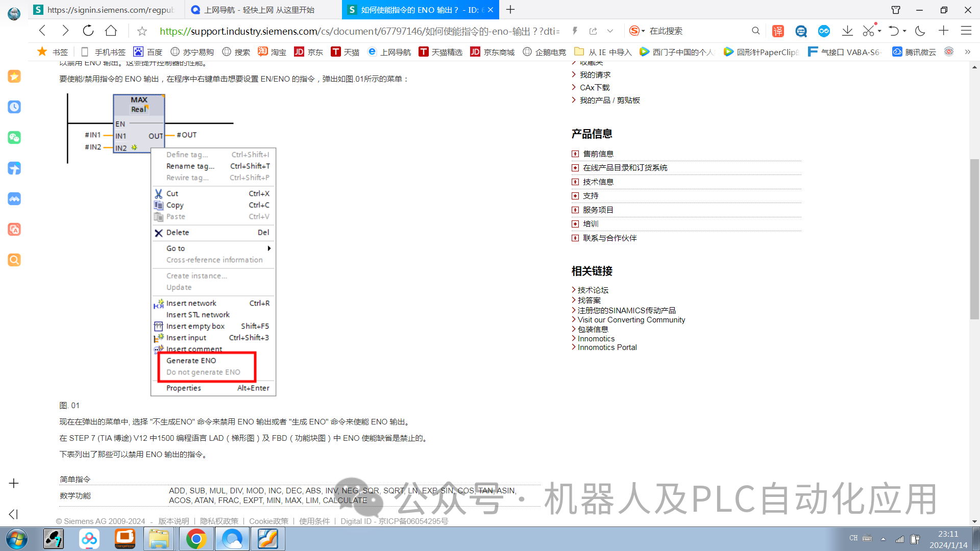The width and height of the screenshot is (980, 551).
Task: Open 我的产品 / 剪贴板 link
Action: click(x=610, y=101)
